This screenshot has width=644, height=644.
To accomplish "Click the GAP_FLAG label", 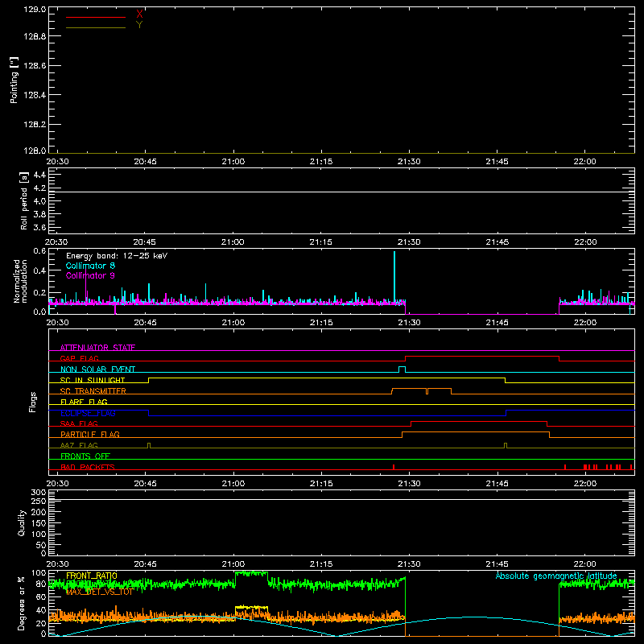I will point(79,358).
